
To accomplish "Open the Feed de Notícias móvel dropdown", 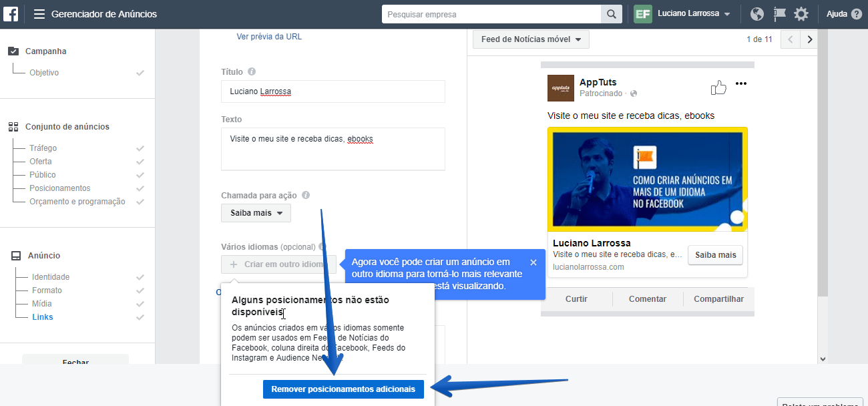I will (531, 39).
